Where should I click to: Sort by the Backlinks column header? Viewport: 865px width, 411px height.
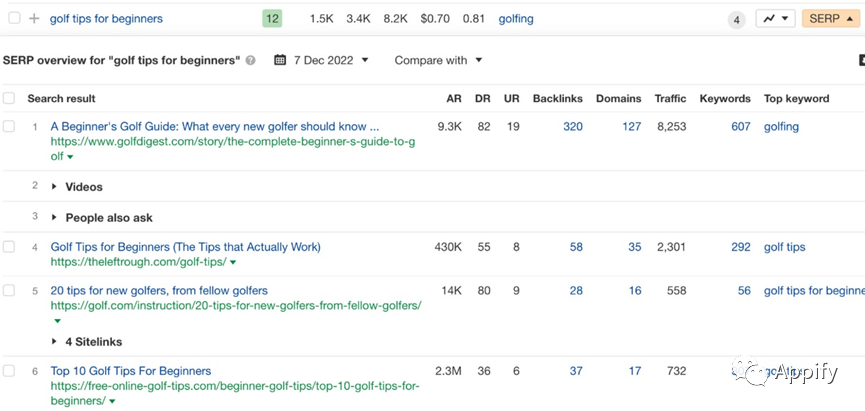(x=558, y=99)
